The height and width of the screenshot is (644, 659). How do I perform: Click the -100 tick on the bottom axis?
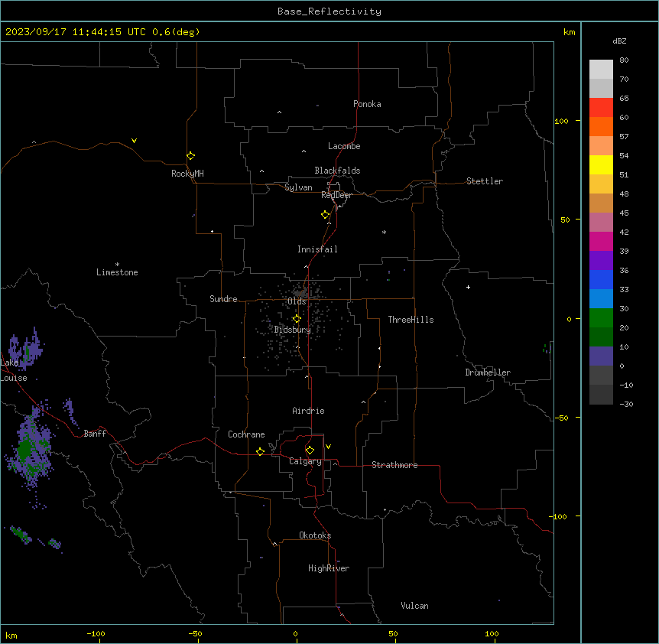click(96, 633)
